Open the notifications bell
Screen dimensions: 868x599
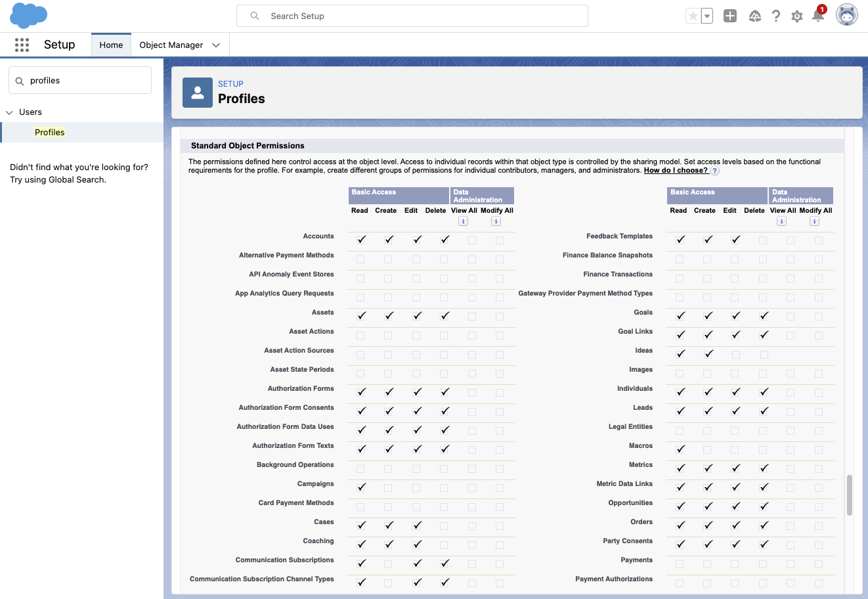[818, 16]
